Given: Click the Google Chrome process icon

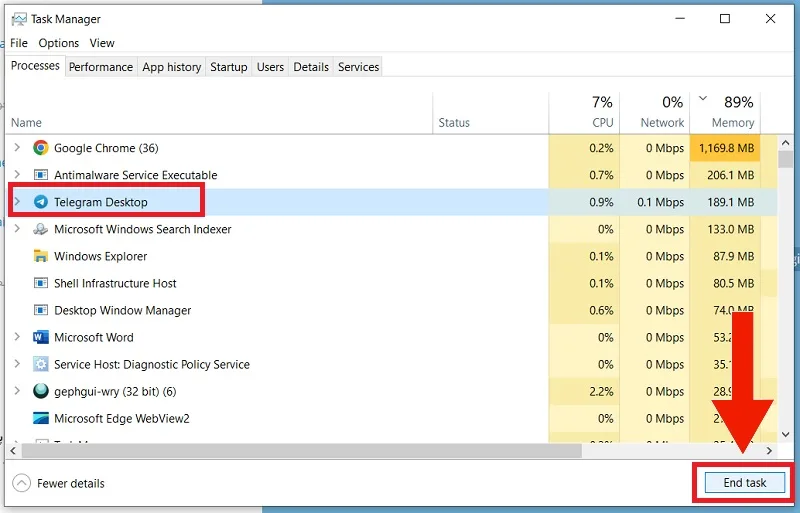Looking at the screenshot, I should [40, 148].
